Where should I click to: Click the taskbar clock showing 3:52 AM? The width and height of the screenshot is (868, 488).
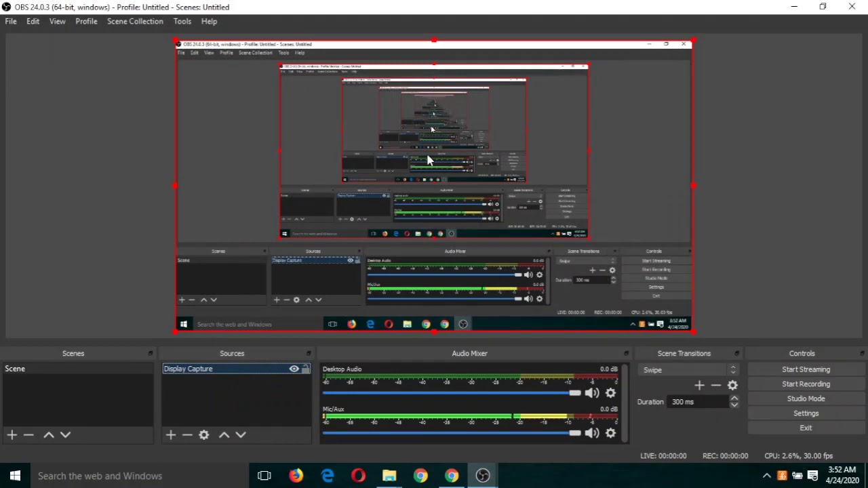842,475
